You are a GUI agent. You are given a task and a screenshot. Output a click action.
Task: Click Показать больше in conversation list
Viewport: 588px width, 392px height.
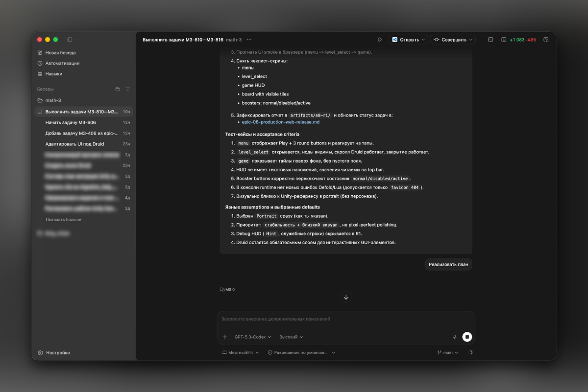63,220
